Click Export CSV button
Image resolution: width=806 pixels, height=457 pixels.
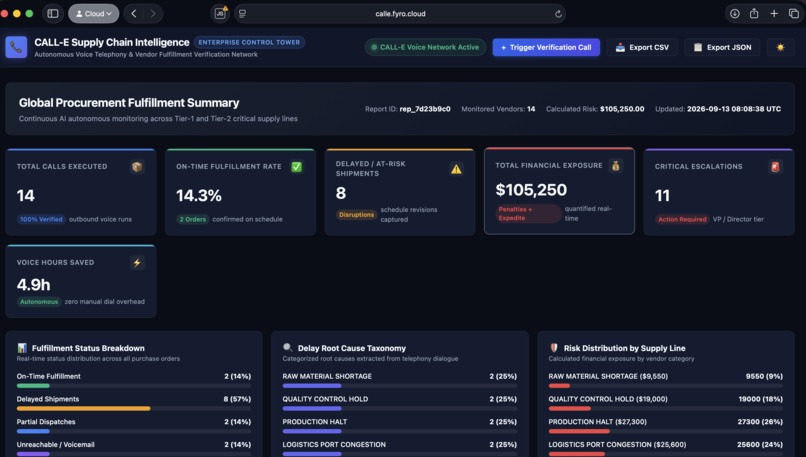tap(642, 47)
